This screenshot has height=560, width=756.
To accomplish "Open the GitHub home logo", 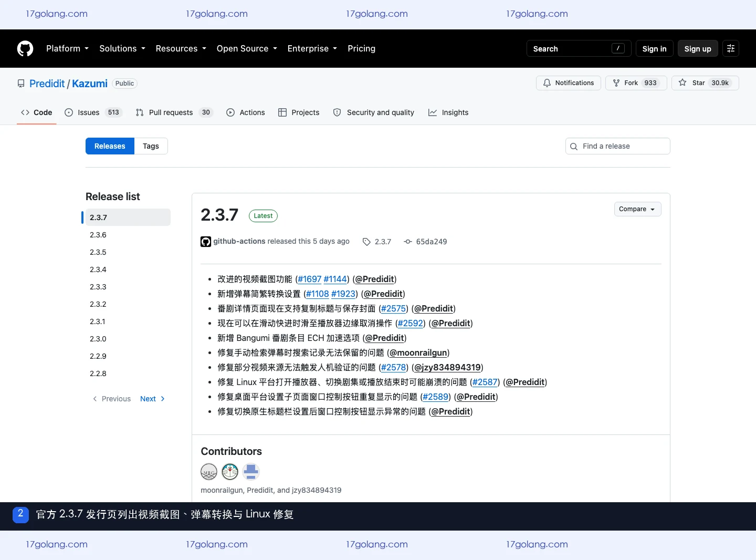I will coord(25,48).
